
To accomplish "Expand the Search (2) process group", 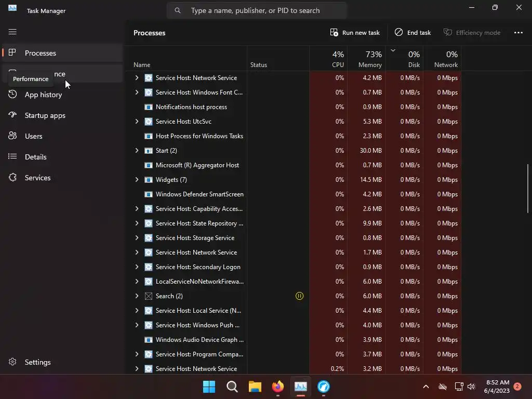I will [x=137, y=296].
